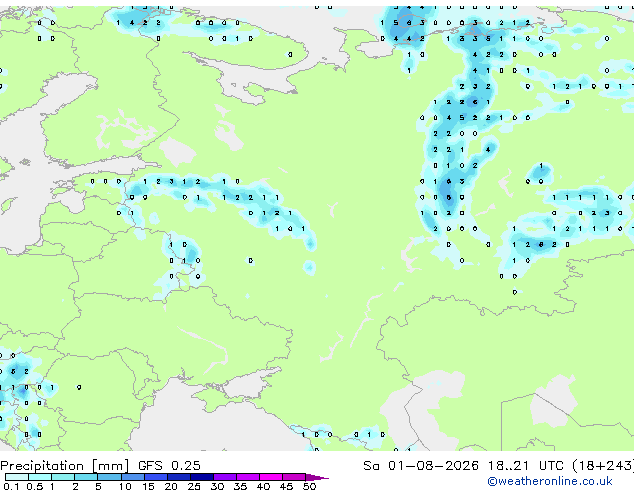Image resolution: width=634 pixels, height=490 pixels.
Task: Select the 5–10 mm legend swatch
Action: tap(109, 477)
